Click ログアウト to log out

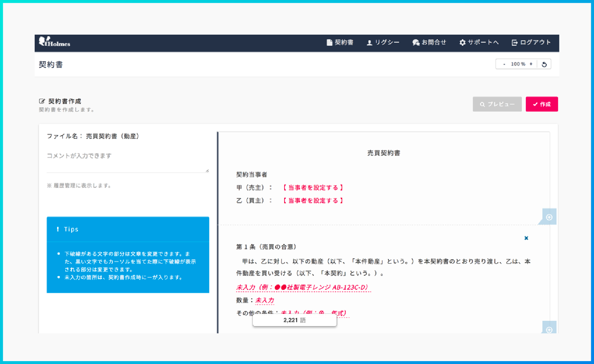[x=531, y=43]
